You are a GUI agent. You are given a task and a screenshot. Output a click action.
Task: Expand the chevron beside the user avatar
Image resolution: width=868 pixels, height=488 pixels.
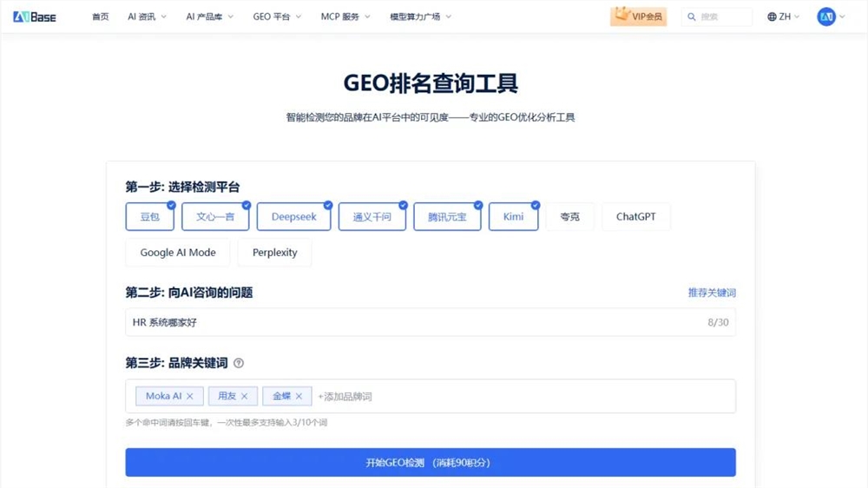842,16
